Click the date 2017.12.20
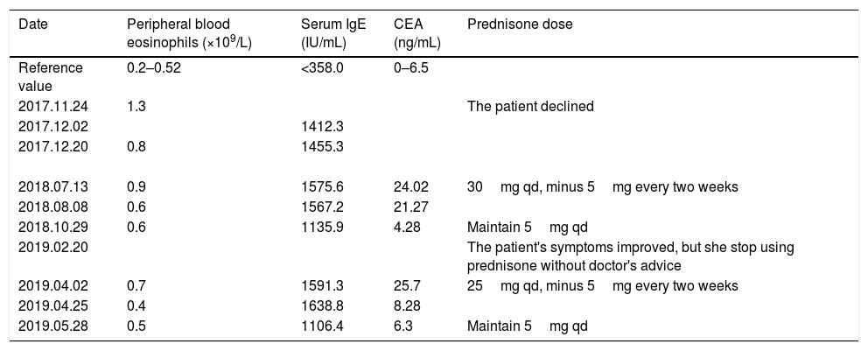The width and height of the screenshot is (868, 351). pos(49,147)
